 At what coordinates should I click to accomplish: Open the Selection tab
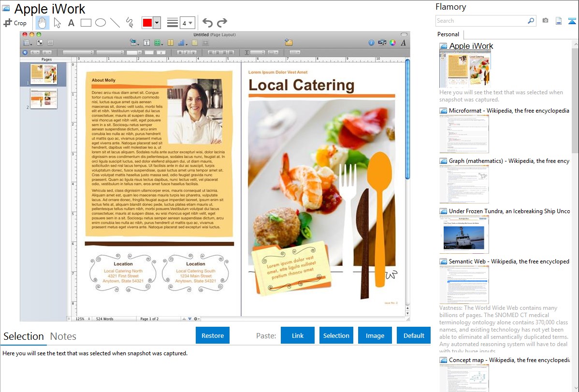click(24, 336)
